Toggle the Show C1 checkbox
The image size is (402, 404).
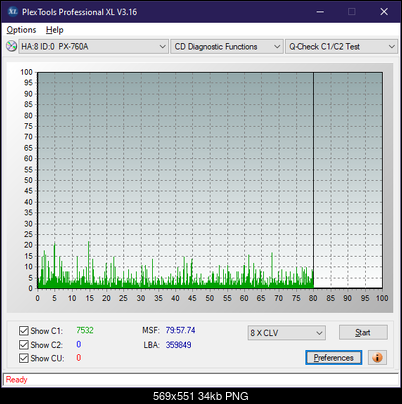click(x=23, y=331)
